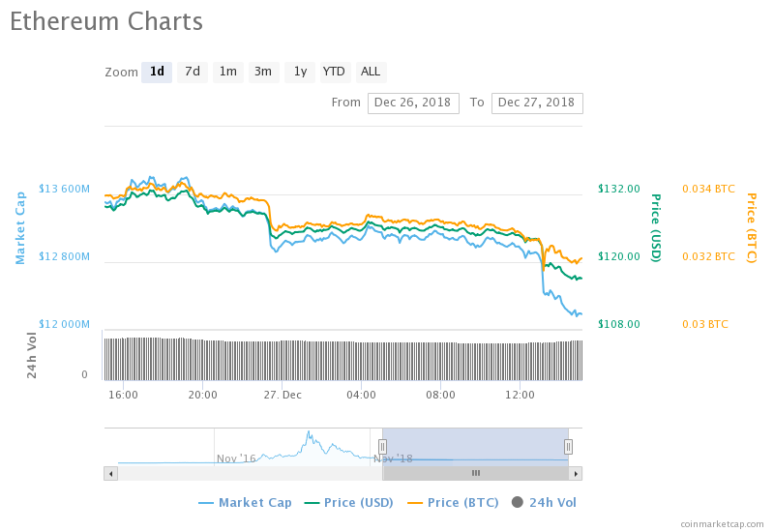774x532 pixels.
Task: Select the 1d zoom range
Action: [x=157, y=72]
